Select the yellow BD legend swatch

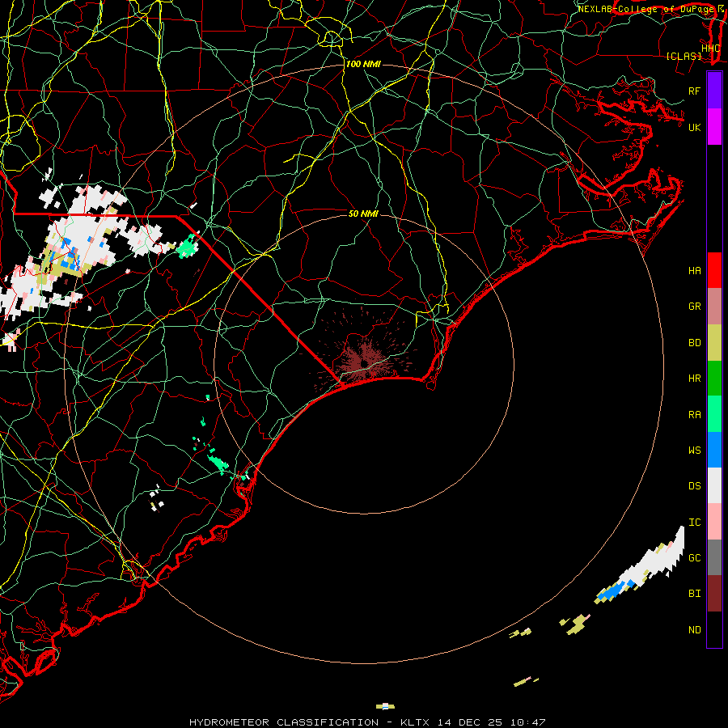(714, 342)
